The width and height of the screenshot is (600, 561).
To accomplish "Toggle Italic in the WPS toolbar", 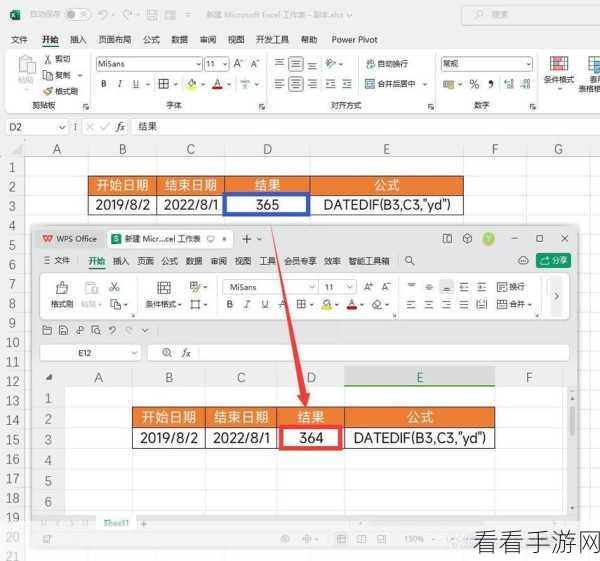I will pos(247,304).
